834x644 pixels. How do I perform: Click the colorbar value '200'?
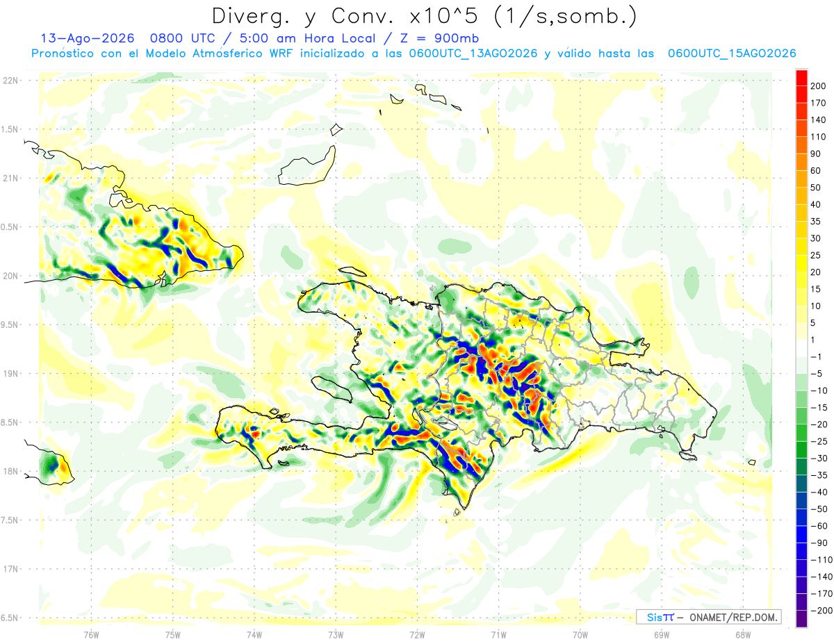pos(817,86)
